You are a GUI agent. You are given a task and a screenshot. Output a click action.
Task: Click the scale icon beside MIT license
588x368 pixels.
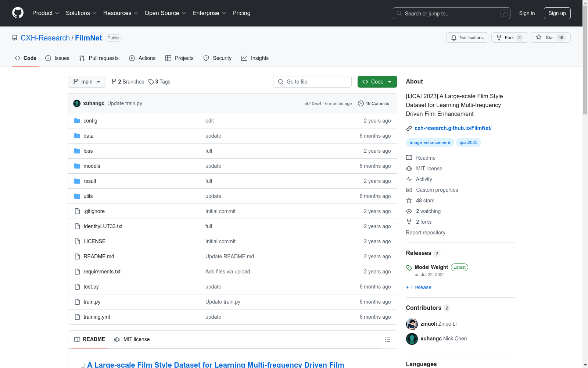(x=409, y=169)
